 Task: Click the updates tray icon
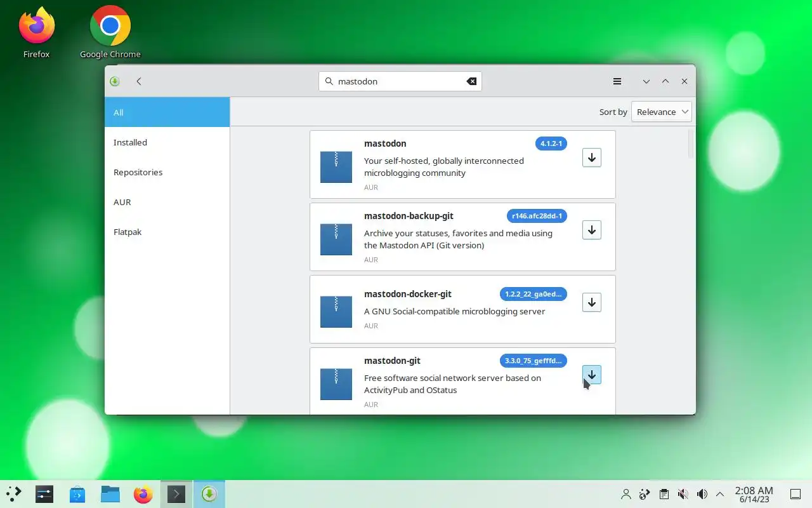(645, 494)
